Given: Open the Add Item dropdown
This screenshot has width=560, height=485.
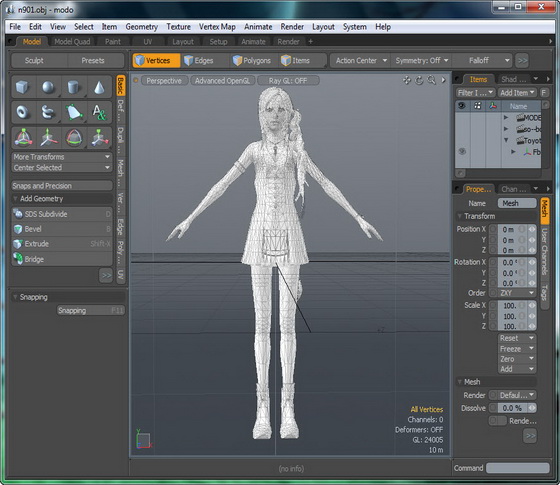Looking at the screenshot, I should [517, 92].
